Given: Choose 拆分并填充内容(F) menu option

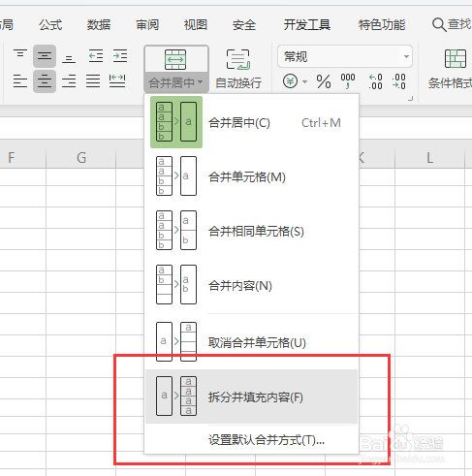Looking at the screenshot, I should [251, 397].
